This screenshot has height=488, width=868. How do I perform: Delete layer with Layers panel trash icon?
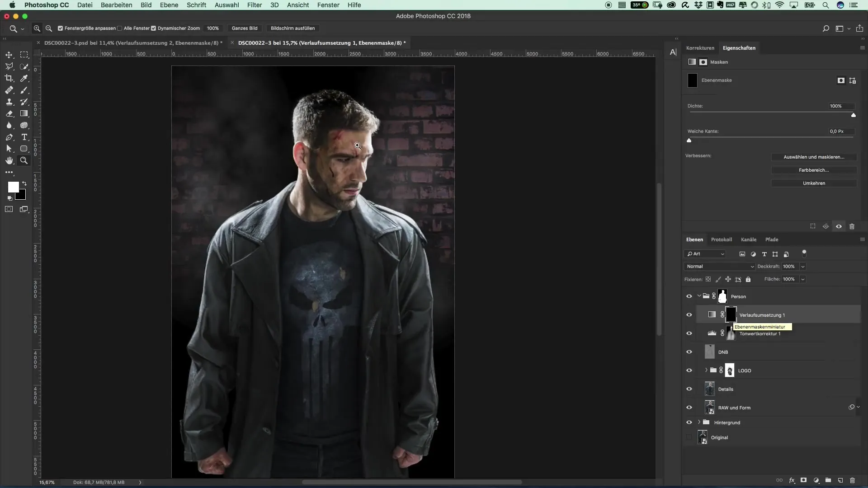852,480
